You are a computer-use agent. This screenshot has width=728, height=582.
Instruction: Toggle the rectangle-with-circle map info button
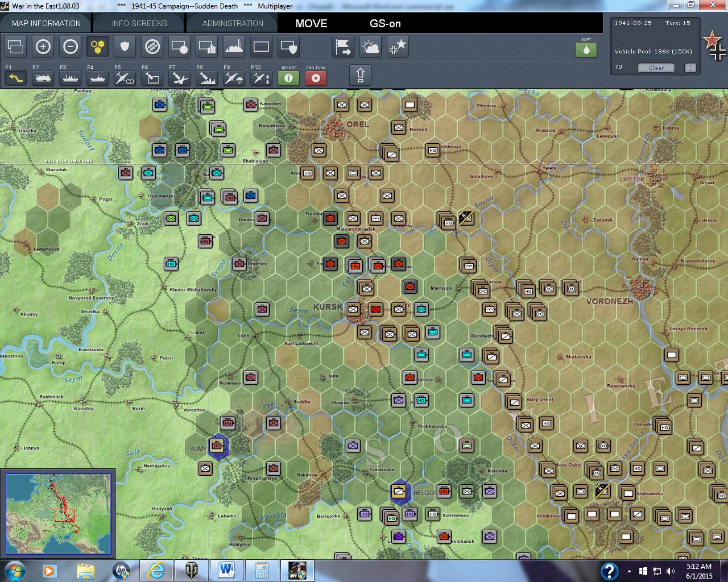[180, 47]
